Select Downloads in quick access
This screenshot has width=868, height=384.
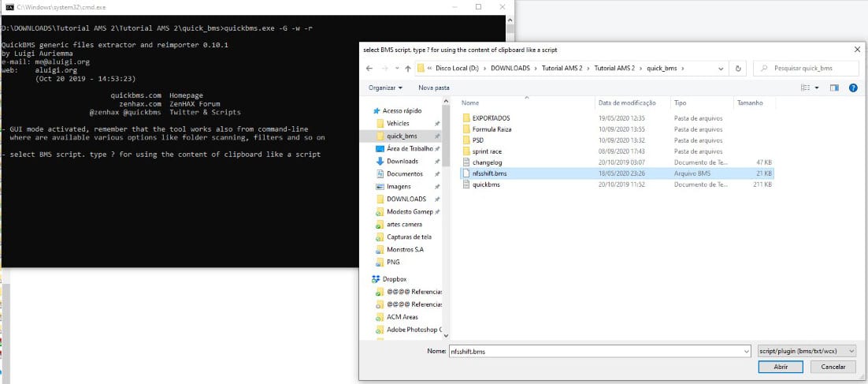(402, 161)
